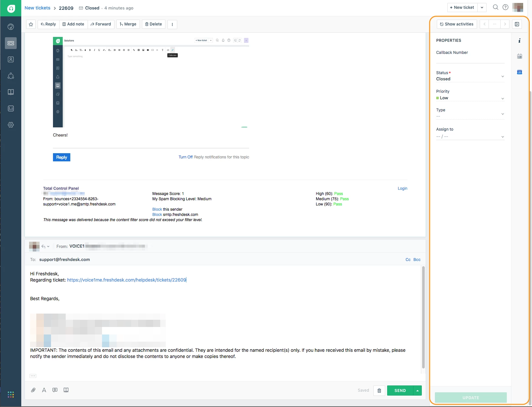The height and width of the screenshot is (407, 532).
Task: Click Delete in toolbar
Action: pyautogui.click(x=154, y=24)
